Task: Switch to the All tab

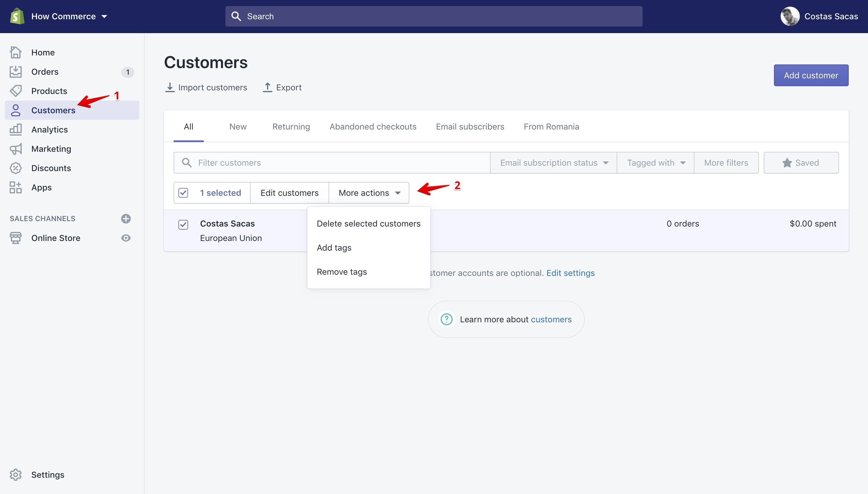Action: pos(188,127)
